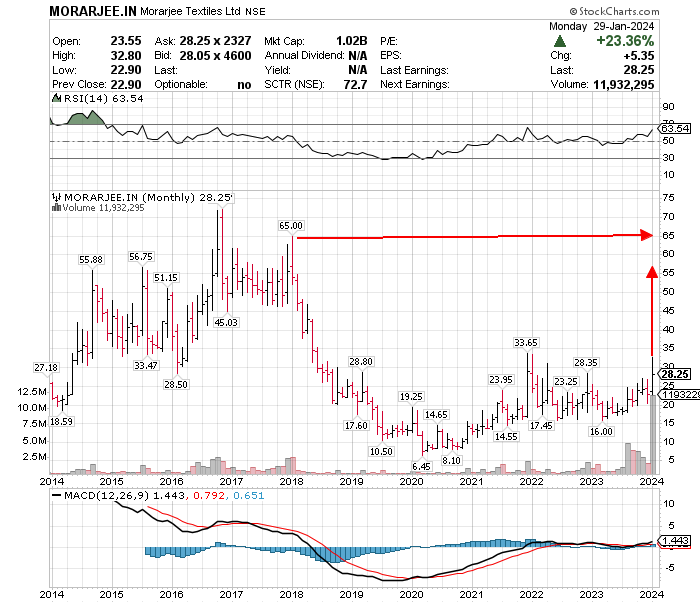Click the MACD value tag 1.443 on axis
The image size is (700, 603).
click(x=675, y=541)
